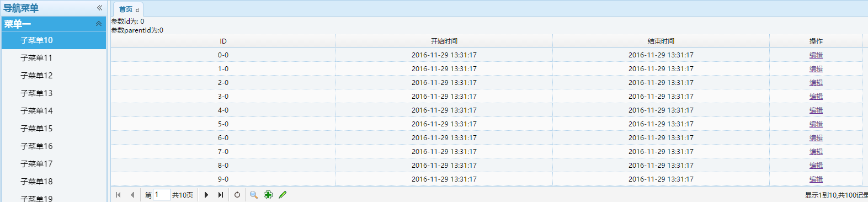Viewport: 868px width, 202px height.
Task: Click 编辑 link for row 0-0
Action: pos(816,55)
